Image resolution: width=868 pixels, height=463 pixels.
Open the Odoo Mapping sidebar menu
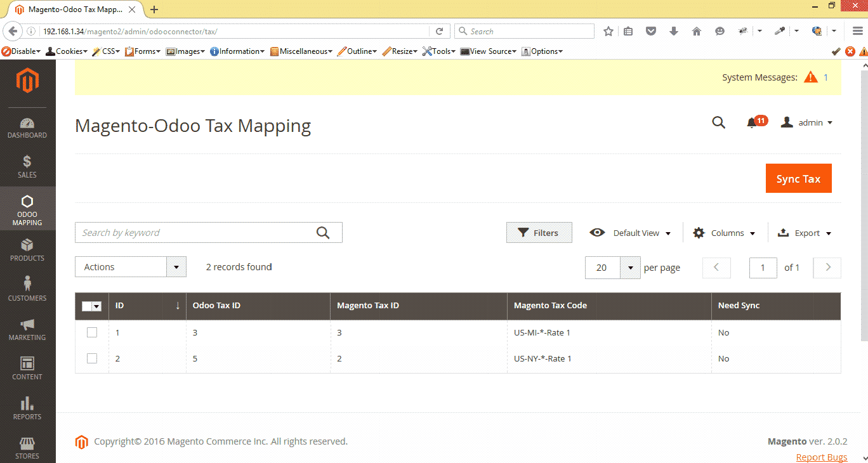[27, 210]
